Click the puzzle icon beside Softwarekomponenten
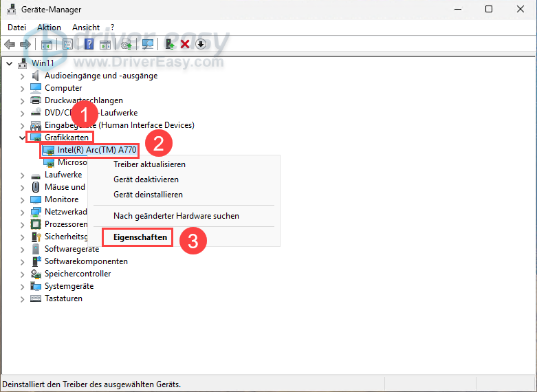The height and width of the screenshot is (392, 537). tap(36, 261)
